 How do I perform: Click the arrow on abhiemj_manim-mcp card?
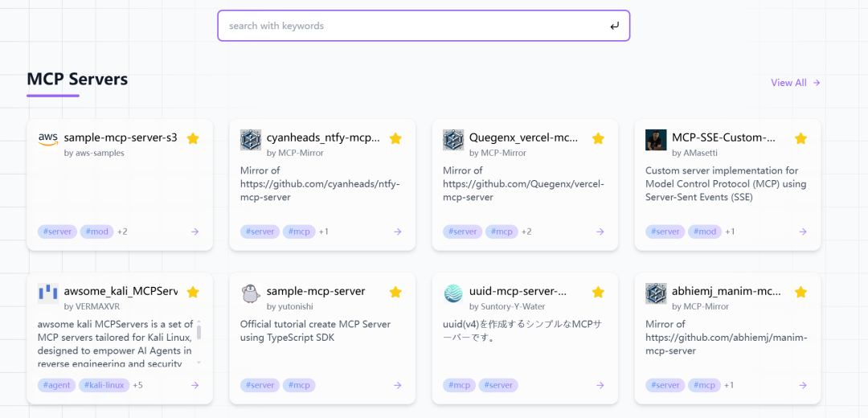click(802, 385)
